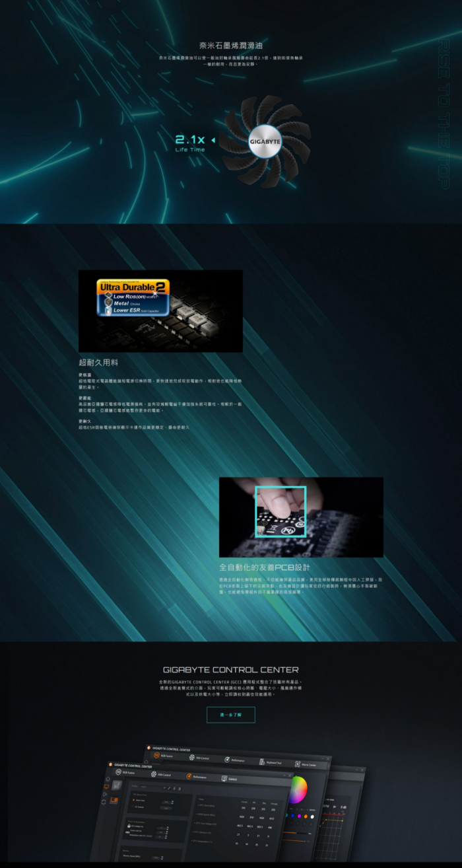The width and height of the screenshot is (462, 868).
Task: Click FAN Control icon in back window
Action: [x=192, y=757]
